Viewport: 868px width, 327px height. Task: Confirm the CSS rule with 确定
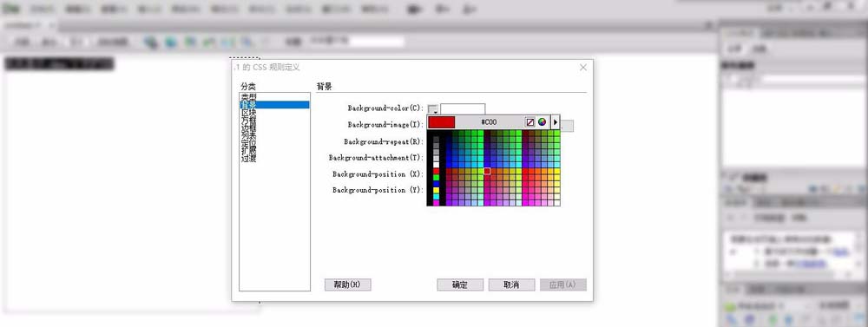[x=460, y=284]
